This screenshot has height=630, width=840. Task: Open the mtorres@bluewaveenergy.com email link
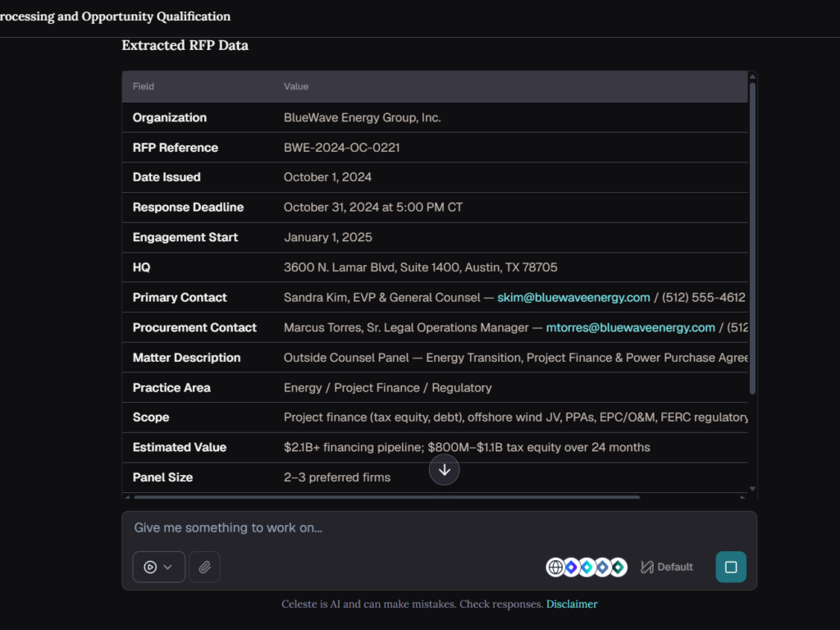coord(631,327)
